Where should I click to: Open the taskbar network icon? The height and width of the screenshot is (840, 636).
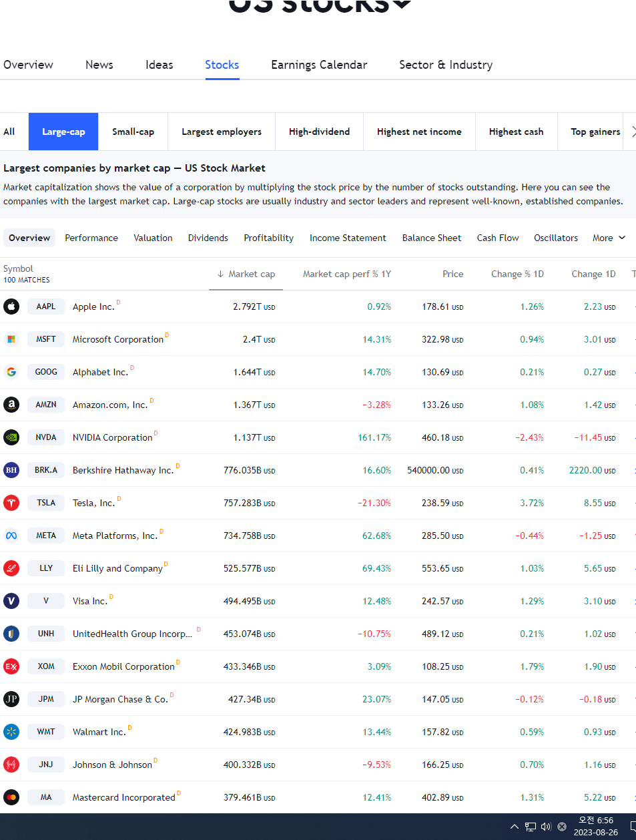click(x=531, y=827)
